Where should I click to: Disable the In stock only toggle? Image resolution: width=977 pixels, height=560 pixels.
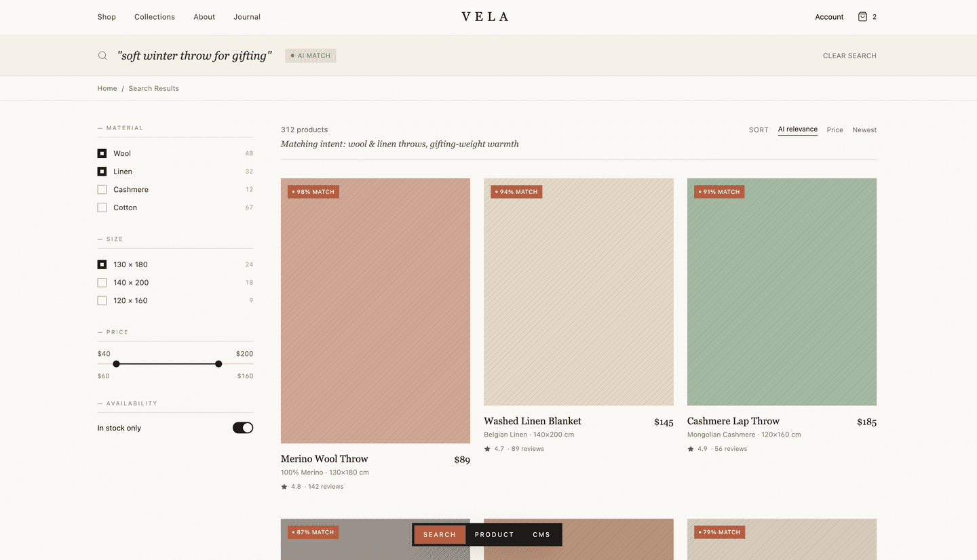(242, 427)
